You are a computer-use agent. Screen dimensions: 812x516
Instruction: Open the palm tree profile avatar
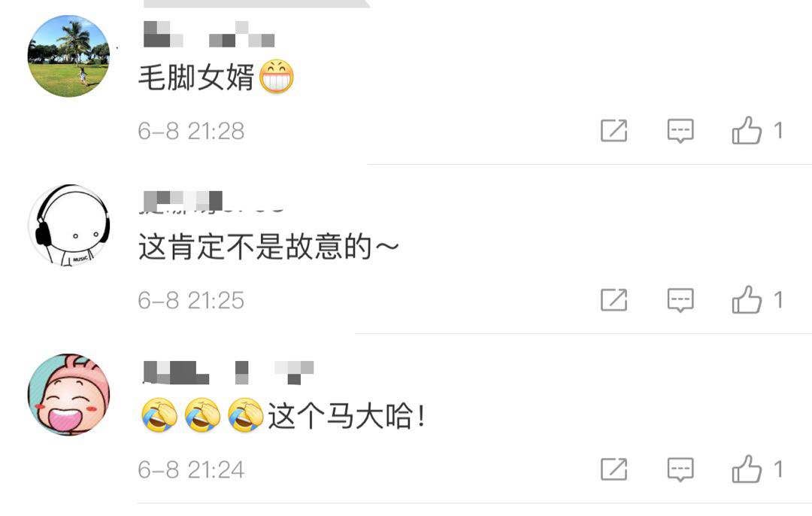click(x=68, y=56)
